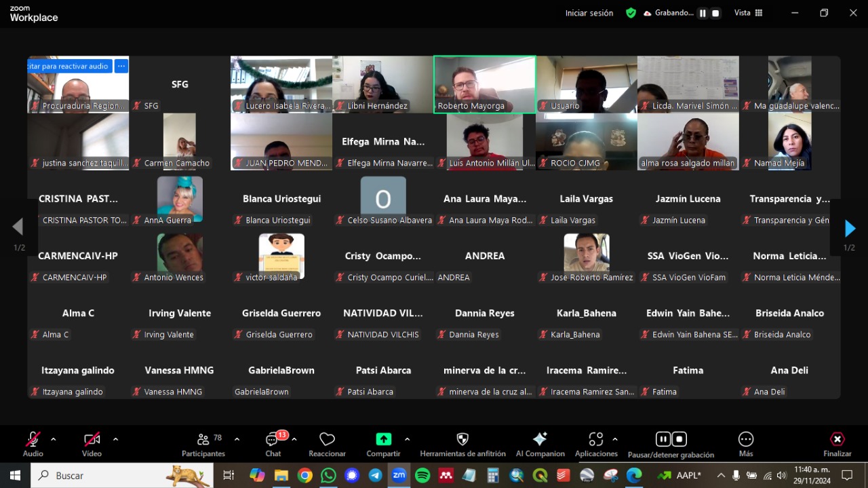The image size is (868, 488).
Task: Expand video options arrow next to Video
Action: (x=115, y=439)
